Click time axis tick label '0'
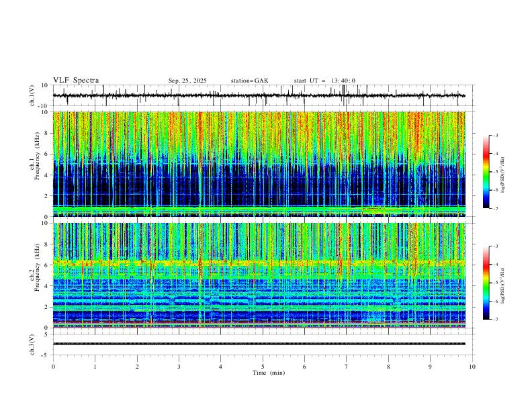 [53, 367]
